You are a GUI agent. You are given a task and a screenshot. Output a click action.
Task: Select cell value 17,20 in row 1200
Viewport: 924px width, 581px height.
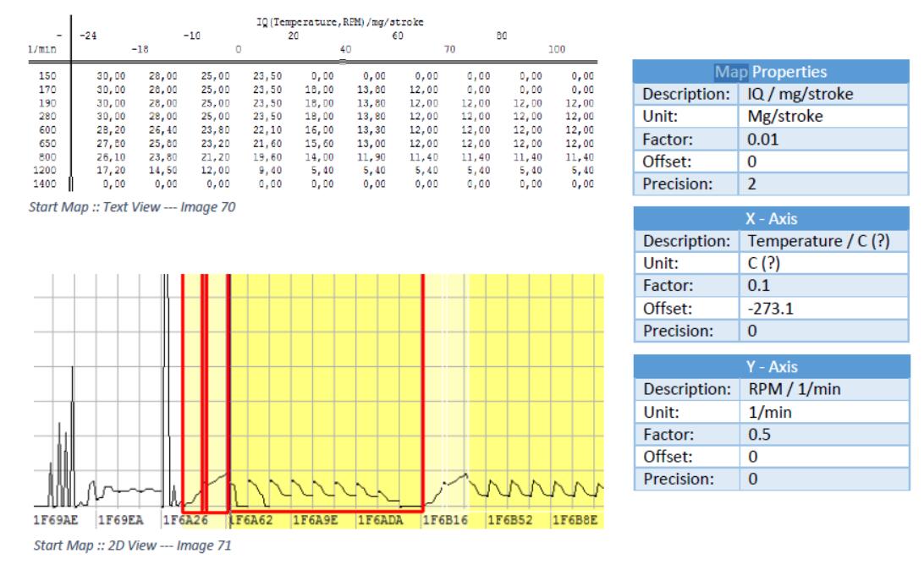click(x=112, y=170)
